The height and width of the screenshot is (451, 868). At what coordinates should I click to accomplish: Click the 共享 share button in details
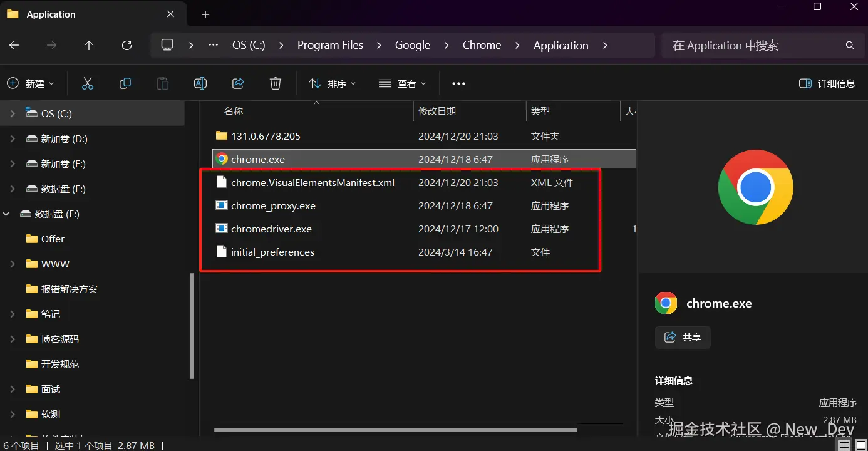[683, 337]
